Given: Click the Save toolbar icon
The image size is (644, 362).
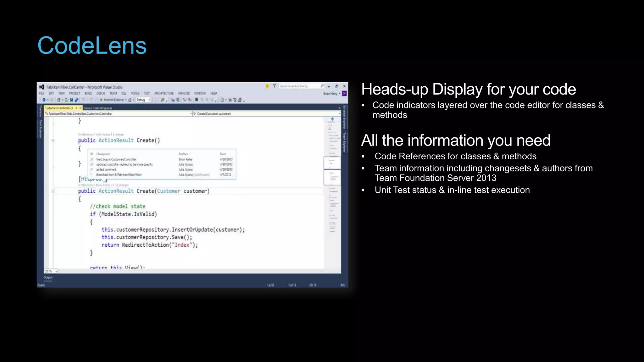Looking at the screenshot, I should (71, 100).
